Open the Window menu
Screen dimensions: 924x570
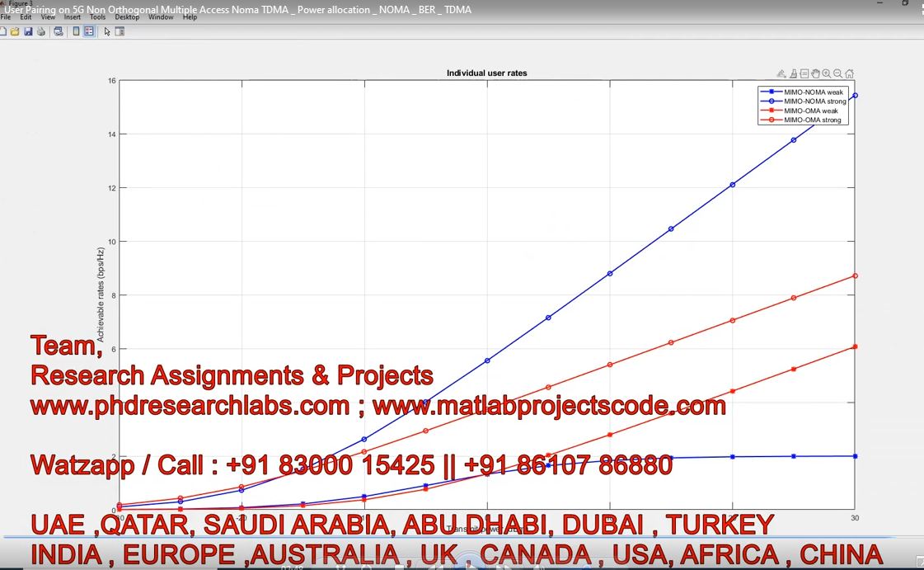[x=161, y=17]
